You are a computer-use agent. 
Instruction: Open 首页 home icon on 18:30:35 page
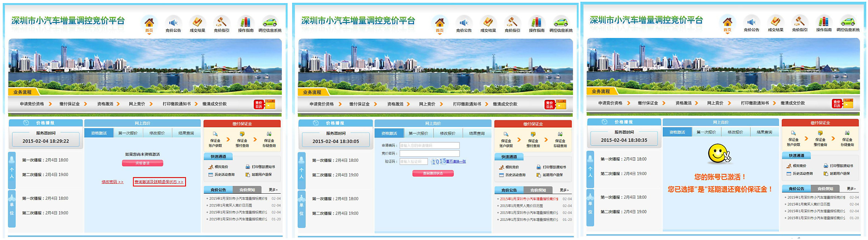[727, 22]
